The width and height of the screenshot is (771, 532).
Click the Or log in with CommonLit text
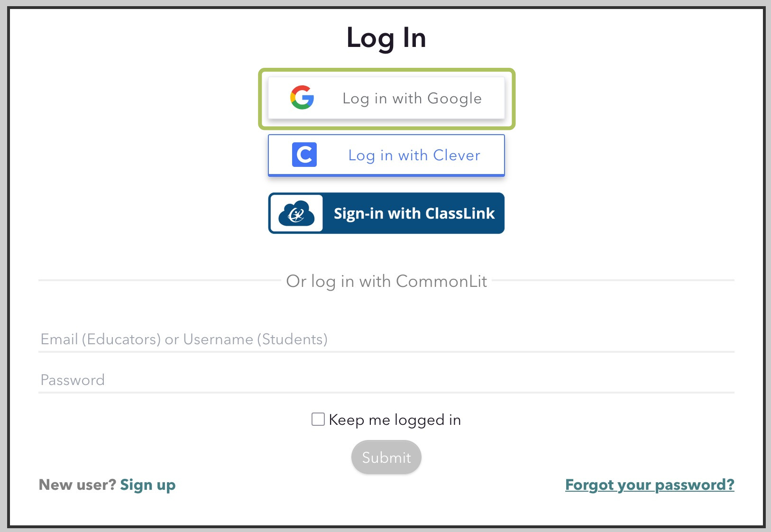386,281
